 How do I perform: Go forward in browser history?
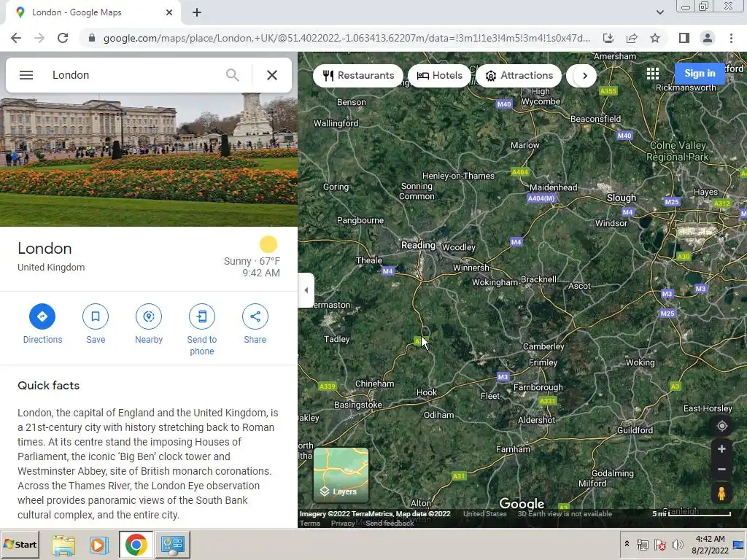[x=39, y=38]
